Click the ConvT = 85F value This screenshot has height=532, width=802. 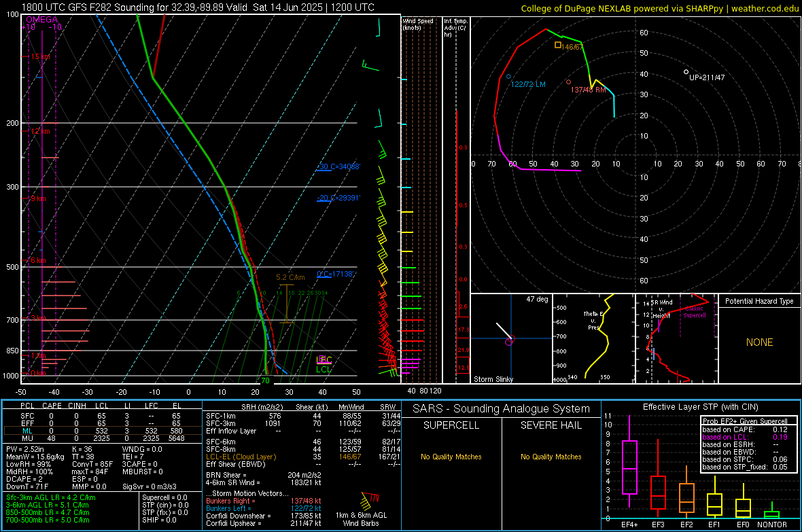[92, 465]
